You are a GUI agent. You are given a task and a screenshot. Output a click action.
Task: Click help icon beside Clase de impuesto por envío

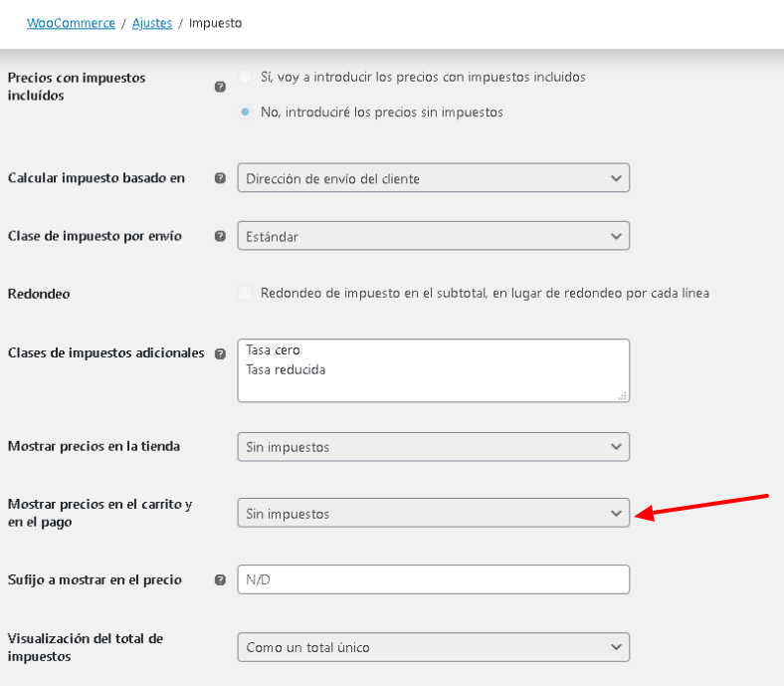pyautogui.click(x=220, y=236)
